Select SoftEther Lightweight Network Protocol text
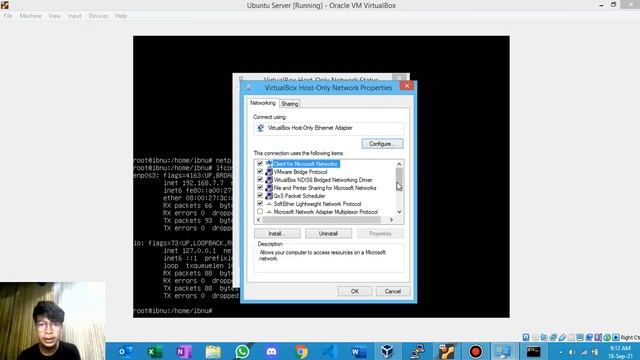 click(317, 204)
